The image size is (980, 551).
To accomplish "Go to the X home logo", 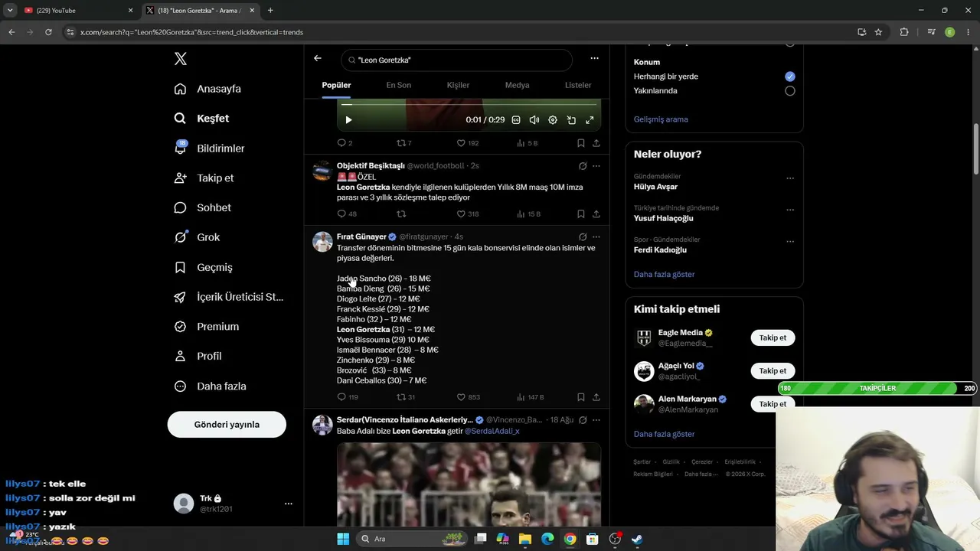I will click(181, 59).
